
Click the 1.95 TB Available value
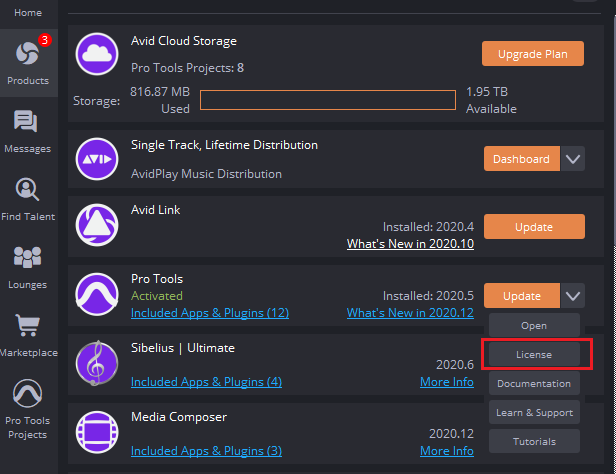(x=491, y=100)
